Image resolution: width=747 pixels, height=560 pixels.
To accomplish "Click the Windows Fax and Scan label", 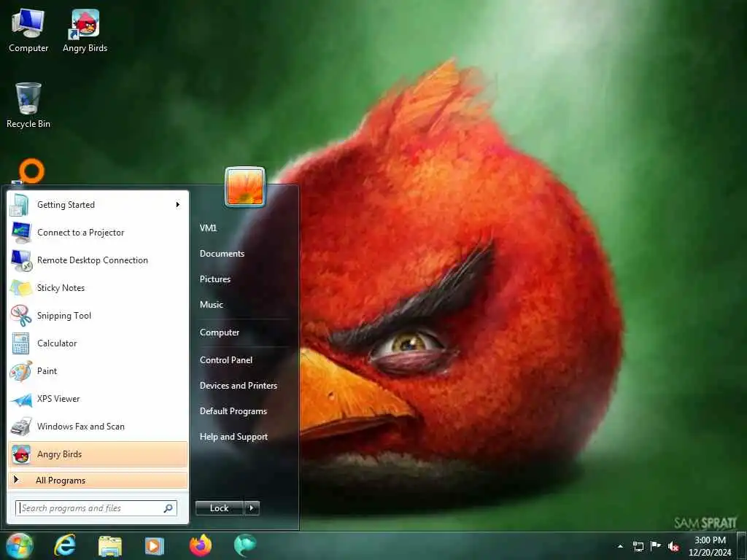I will (x=81, y=427).
